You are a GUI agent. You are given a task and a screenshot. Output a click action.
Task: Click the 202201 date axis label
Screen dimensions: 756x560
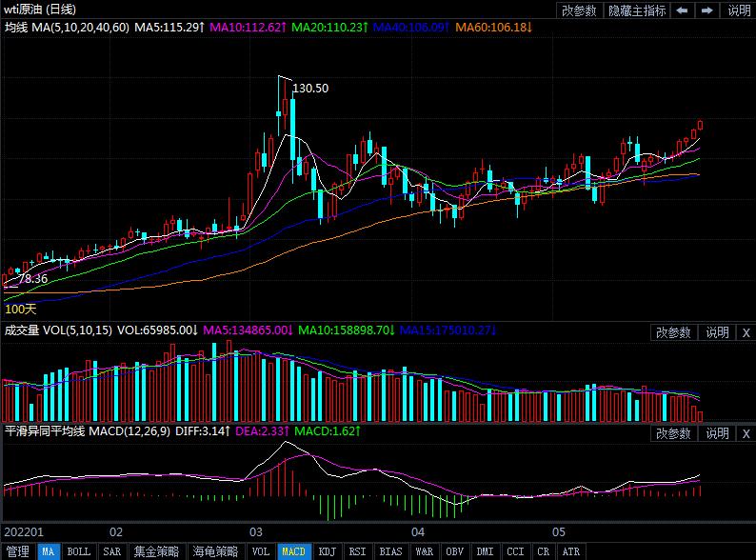click(x=24, y=532)
